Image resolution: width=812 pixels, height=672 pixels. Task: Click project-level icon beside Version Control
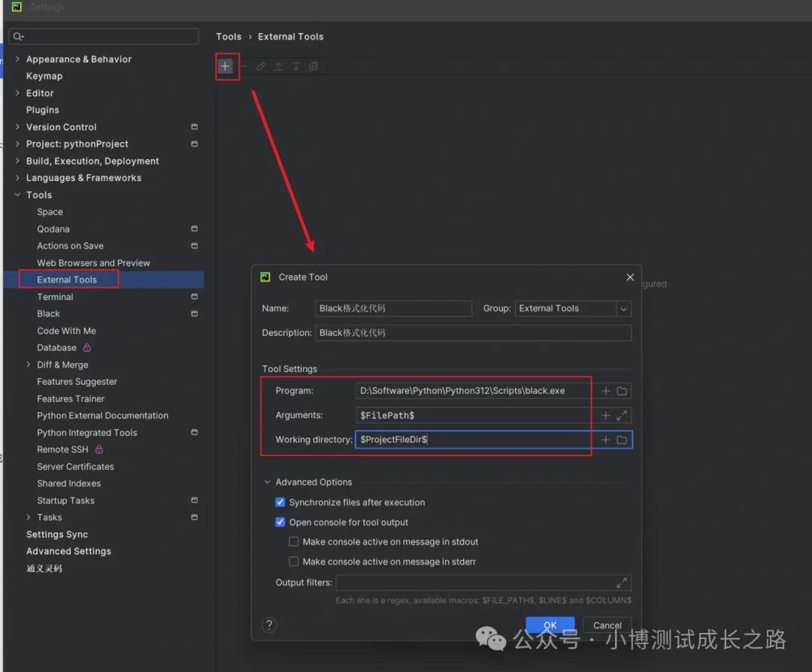point(194,127)
